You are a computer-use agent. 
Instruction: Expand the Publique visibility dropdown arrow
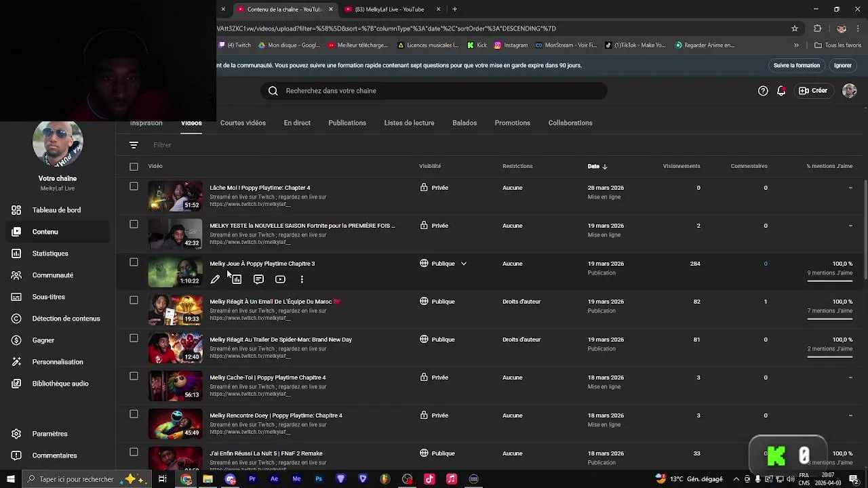pos(464,264)
